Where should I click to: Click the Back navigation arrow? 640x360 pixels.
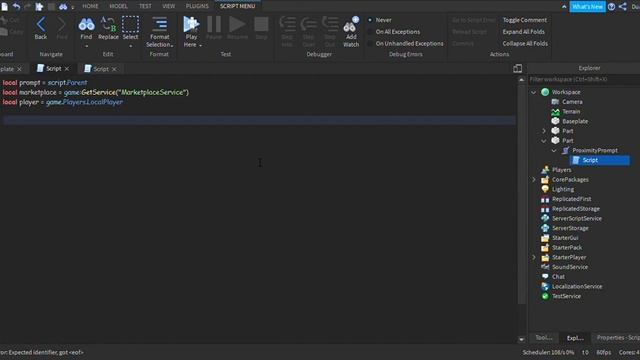pyautogui.click(x=40, y=24)
